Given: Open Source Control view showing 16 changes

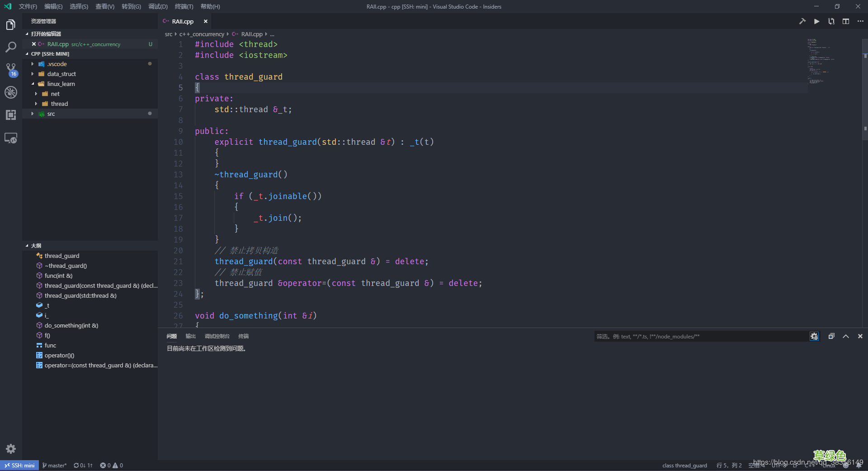Looking at the screenshot, I should pos(11,70).
